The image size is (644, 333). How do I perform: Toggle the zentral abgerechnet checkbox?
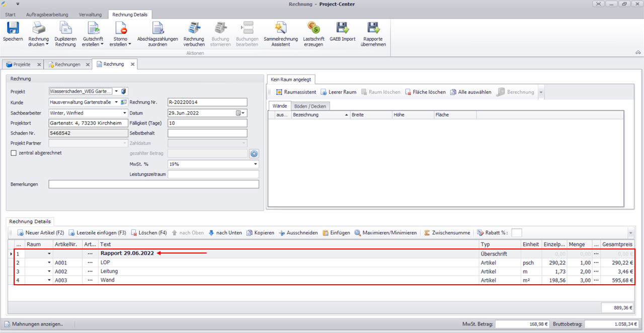pyautogui.click(x=14, y=153)
